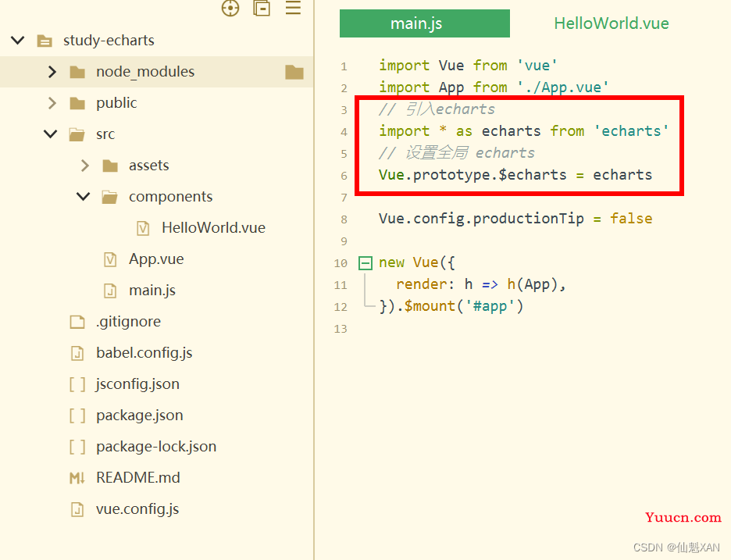
Task: Toggle the code fold box at line 10
Action: click(365, 263)
